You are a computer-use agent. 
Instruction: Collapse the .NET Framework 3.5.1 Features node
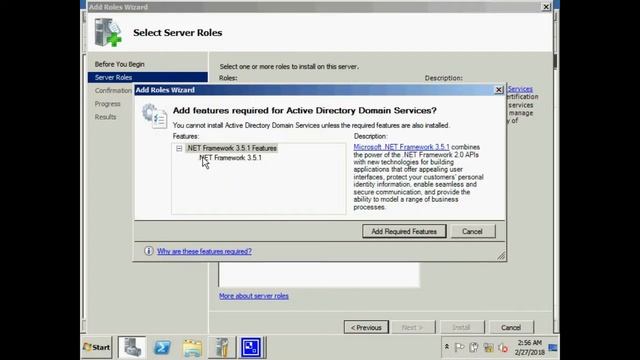point(179,148)
